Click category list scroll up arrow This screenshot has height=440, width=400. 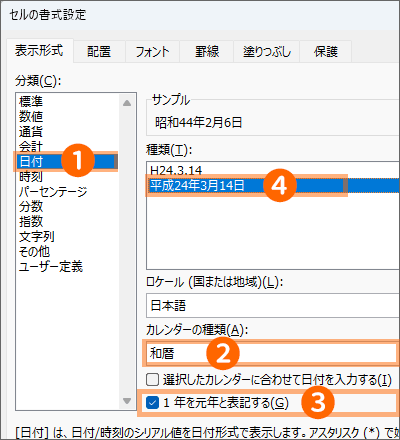tap(127, 103)
